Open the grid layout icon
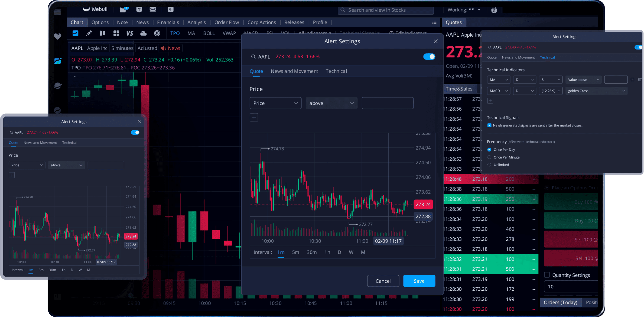This screenshot has width=644, height=317. [116, 33]
